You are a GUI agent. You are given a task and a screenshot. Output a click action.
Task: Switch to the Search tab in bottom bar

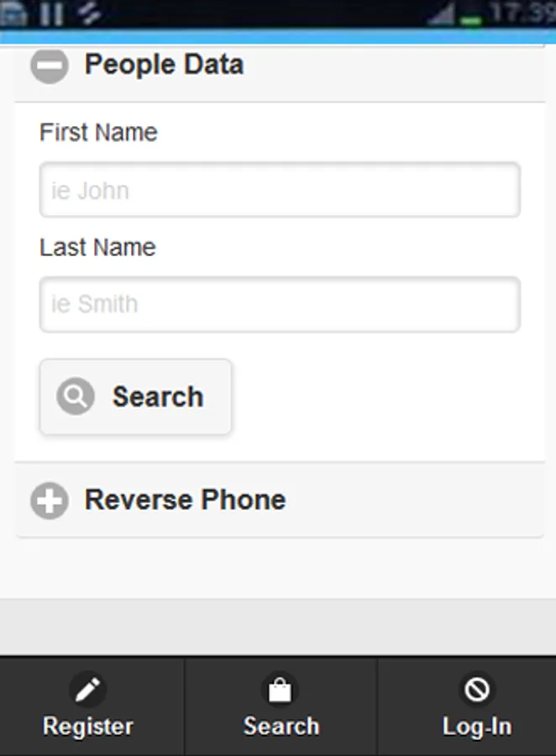tap(281, 707)
